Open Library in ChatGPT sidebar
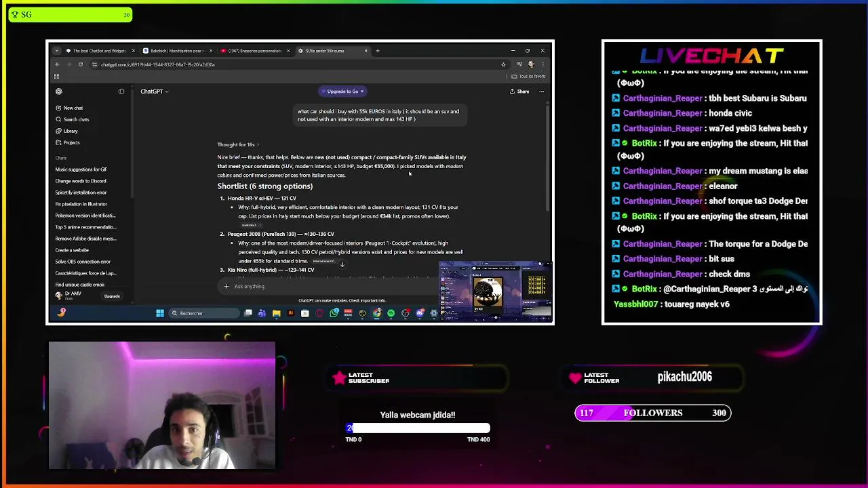Screen dimensions: 868x488 67,131
